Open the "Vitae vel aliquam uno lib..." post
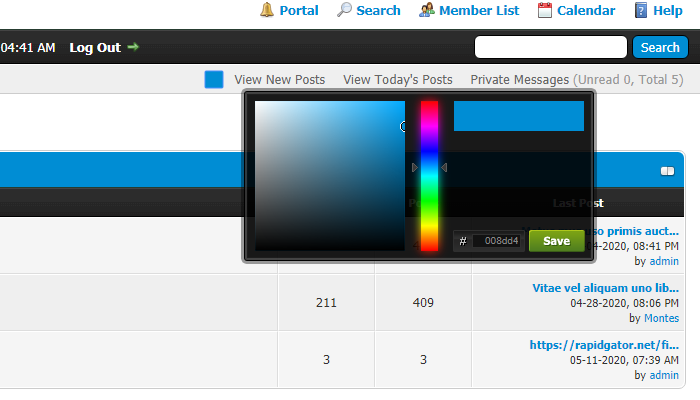Viewport: 700px width, 400px height. point(605,287)
